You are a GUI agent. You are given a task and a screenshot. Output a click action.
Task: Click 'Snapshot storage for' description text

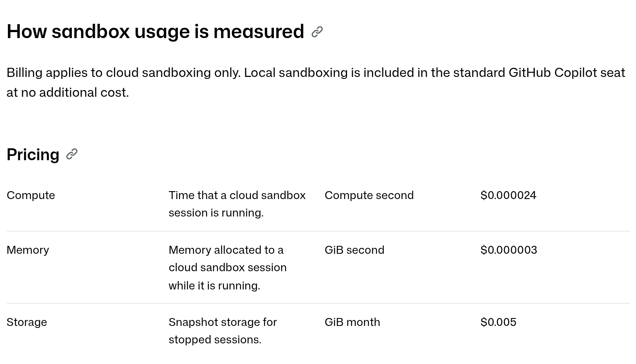(223, 322)
